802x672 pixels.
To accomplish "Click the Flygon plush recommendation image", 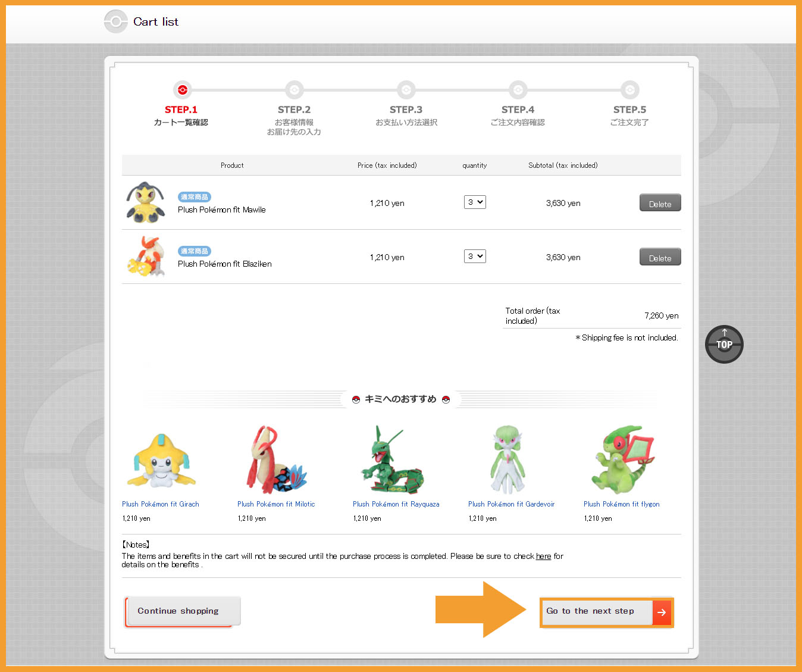I will (x=622, y=460).
